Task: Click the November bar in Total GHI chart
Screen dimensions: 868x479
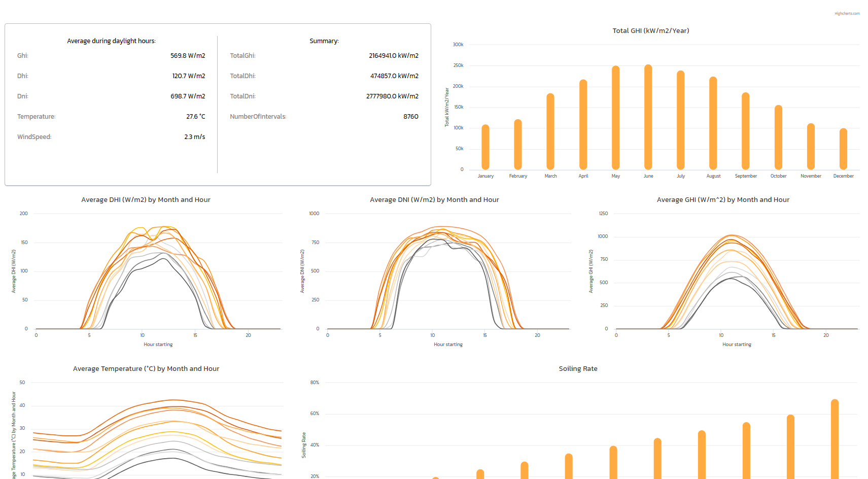Action: (x=811, y=147)
